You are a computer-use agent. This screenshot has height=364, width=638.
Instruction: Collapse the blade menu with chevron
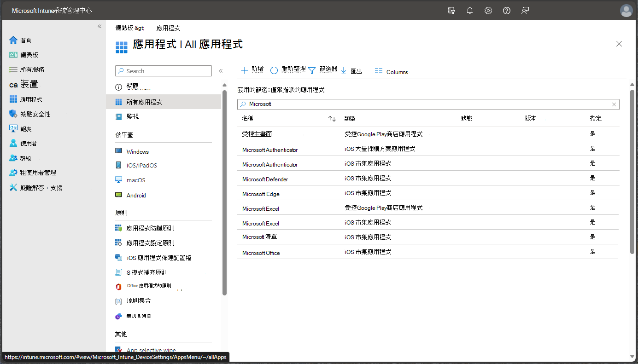coord(221,71)
